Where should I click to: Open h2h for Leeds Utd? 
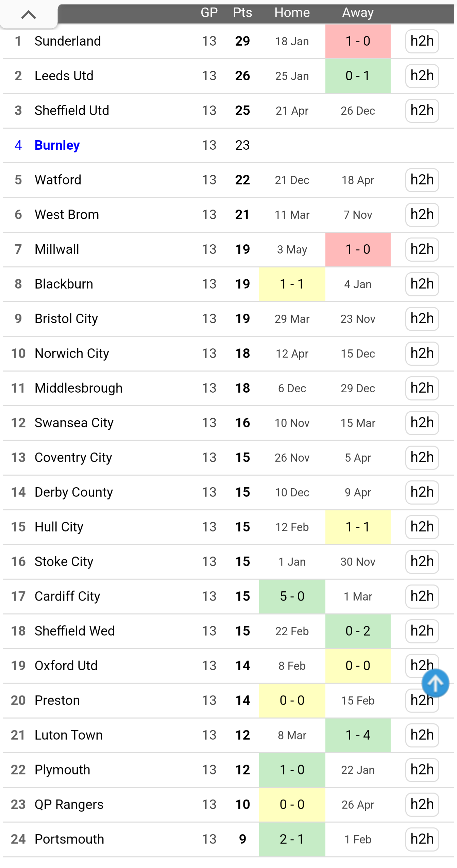(x=422, y=76)
